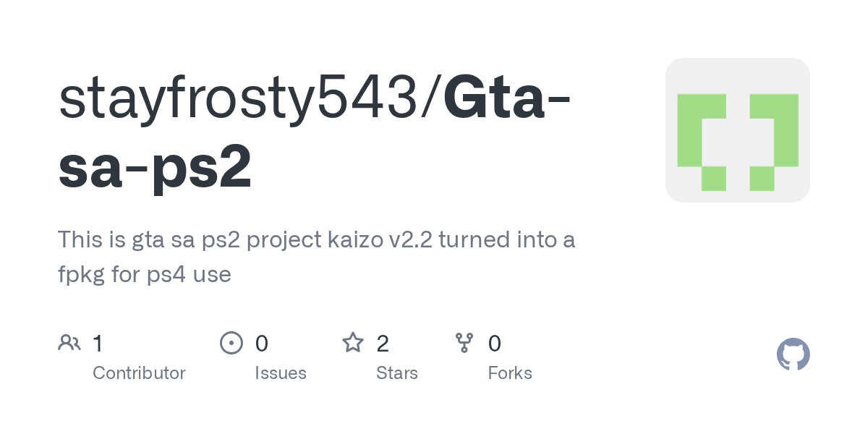Click 'fpkg for ps4 use' description line

pos(145,274)
